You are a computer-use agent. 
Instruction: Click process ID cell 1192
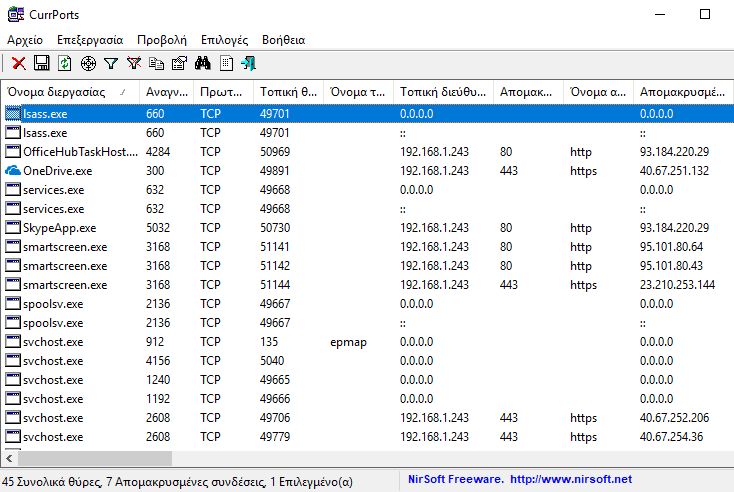click(x=158, y=399)
